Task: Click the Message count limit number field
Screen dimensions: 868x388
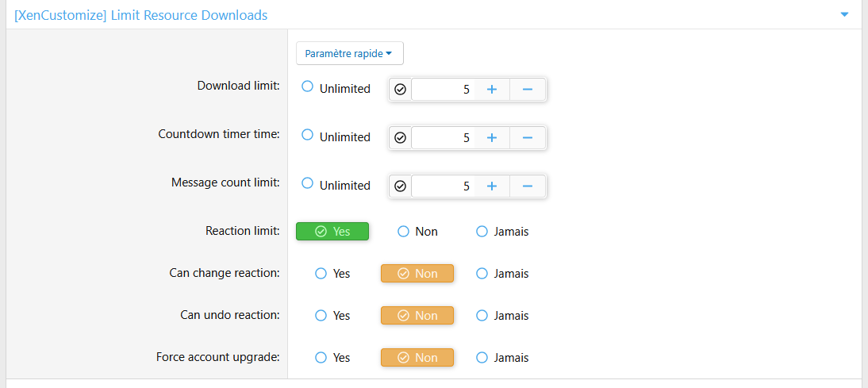Action: tap(443, 186)
